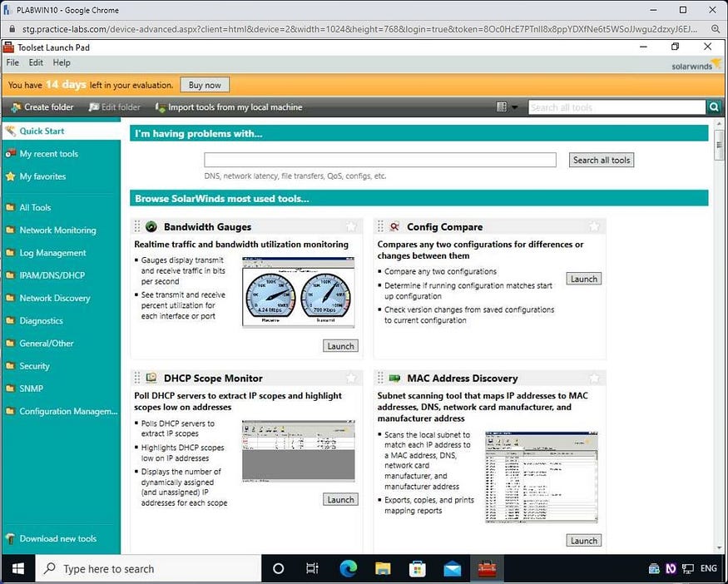The width and height of the screenshot is (728, 584).
Task: Click the MAC Address Discovery preview thumbnail
Action: pyautogui.click(x=542, y=478)
